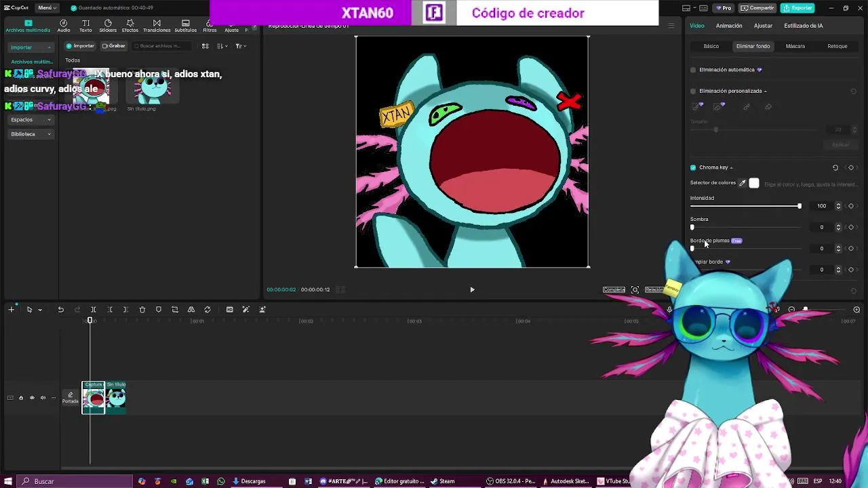Click the redo arrow in timeline toolbar
This screenshot has width=868, height=488.
(77, 310)
